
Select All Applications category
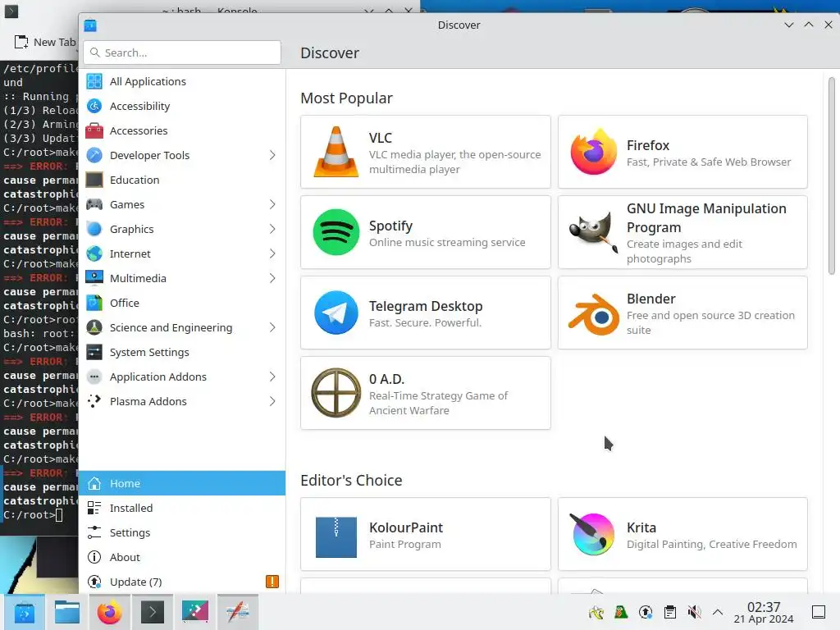182,81
